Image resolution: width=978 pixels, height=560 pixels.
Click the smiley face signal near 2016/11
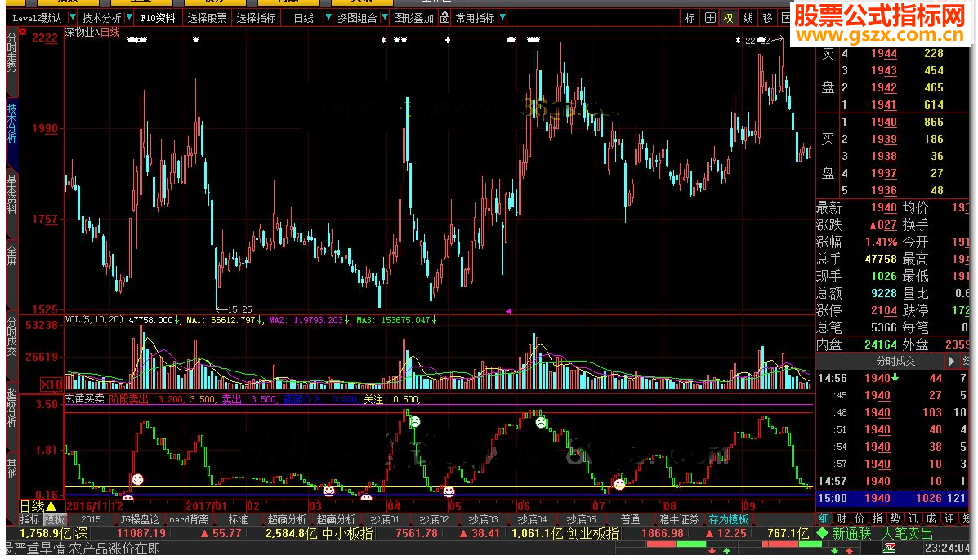137,479
